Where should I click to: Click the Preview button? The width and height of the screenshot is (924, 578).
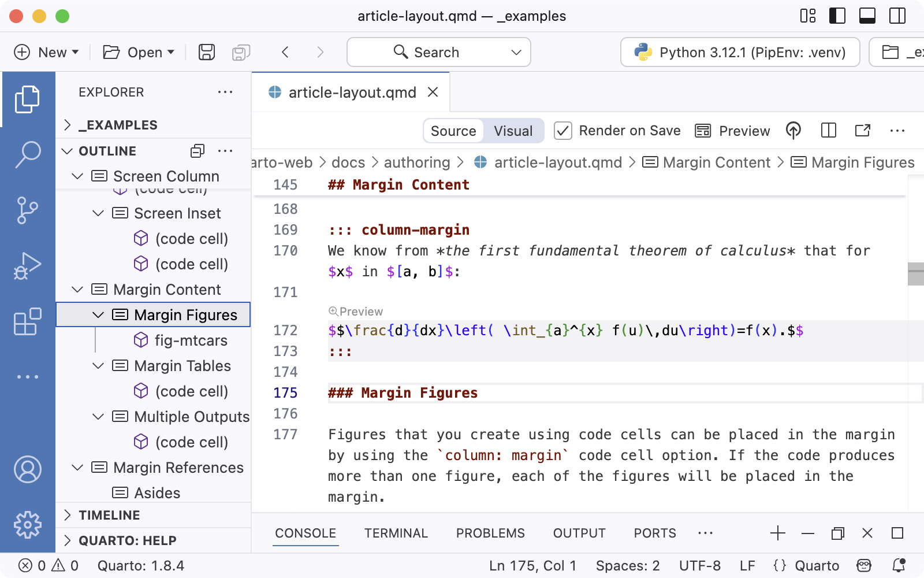click(732, 131)
